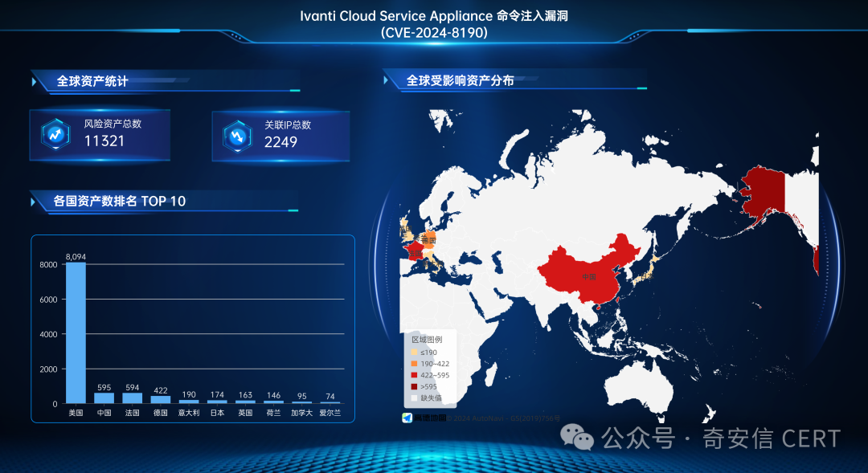This screenshot has width=868, height=473.
Task: Click the 74 bar value label
Action: 330,396
